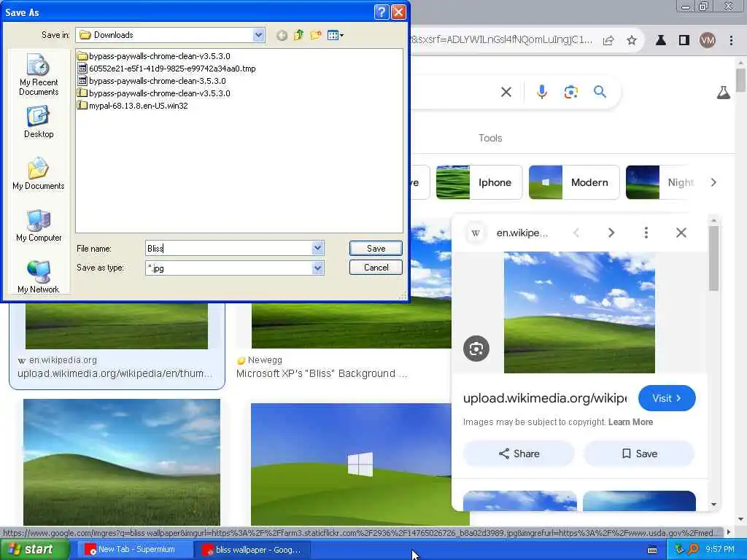Screen dimensions: 747x560
Task: Select Desktop in the places bar
Action: [x=39, y=122]
